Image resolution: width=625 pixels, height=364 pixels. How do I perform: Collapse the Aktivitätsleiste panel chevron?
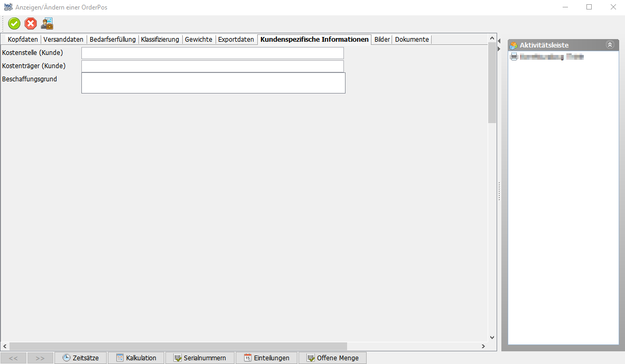610,45
